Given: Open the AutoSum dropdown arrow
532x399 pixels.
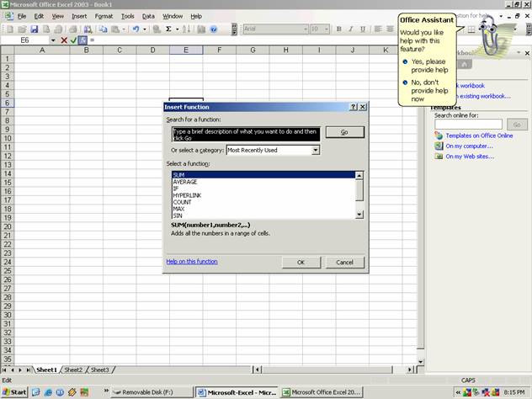Looking at the screenshot, I should [177, 29].
